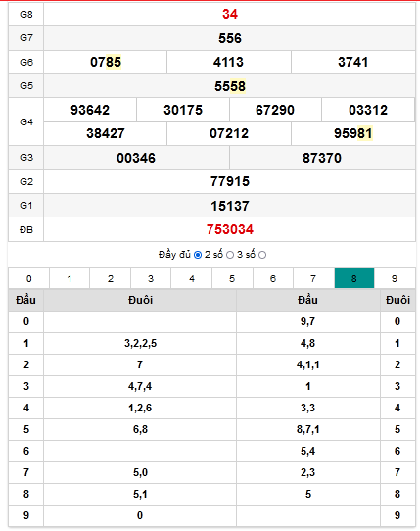Screen dimensions: 420x531
Task: Switch to digit tab 3
Action: tap(151, 278)
